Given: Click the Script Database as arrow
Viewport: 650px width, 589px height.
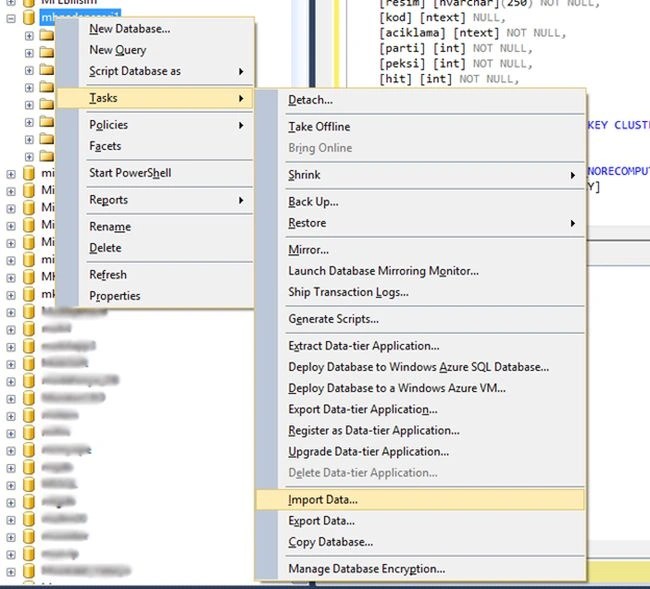Looking at the screenshot, I should coord(241,71).
